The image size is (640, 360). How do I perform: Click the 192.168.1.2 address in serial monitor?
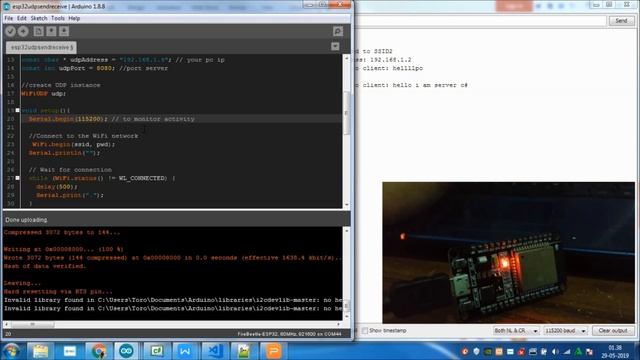click(391, 60)
